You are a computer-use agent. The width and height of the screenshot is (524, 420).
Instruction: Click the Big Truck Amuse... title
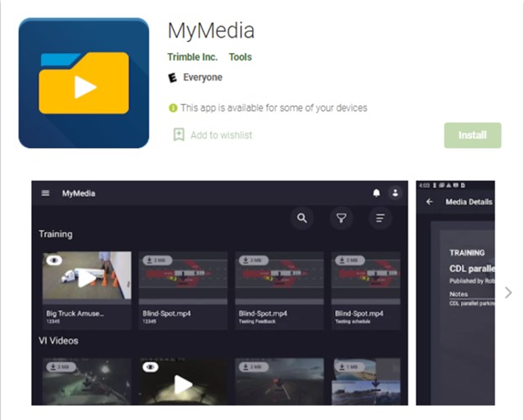click(x=76, y=313)
